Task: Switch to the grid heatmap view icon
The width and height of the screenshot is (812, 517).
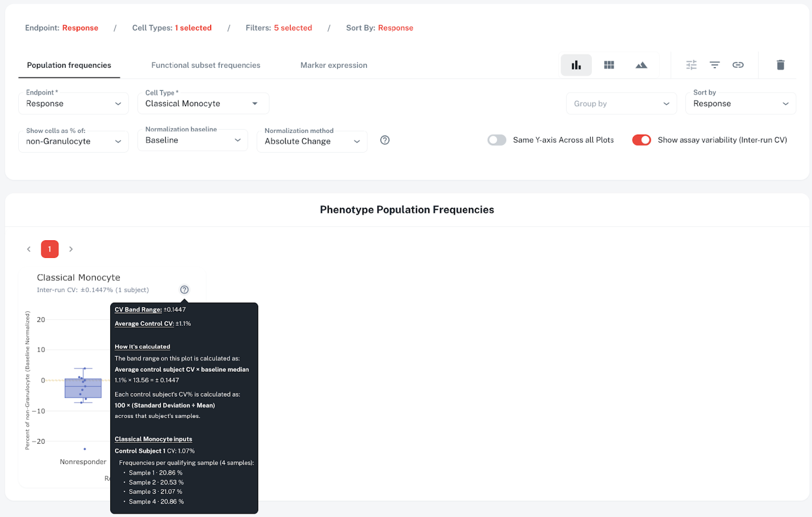Action: pyautogui.click(x=609, y=65)
